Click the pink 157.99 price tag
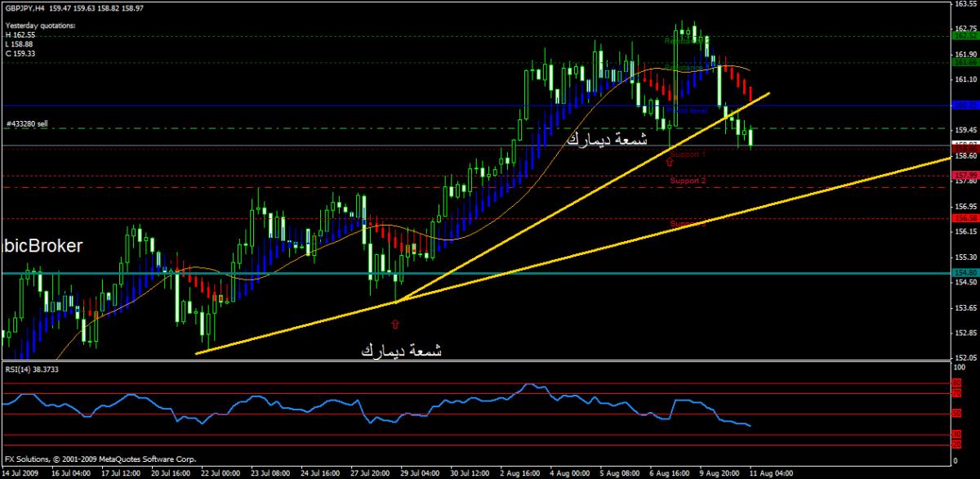Image resolution: width=980 pixels, height=479 pixels. (964, 176)
